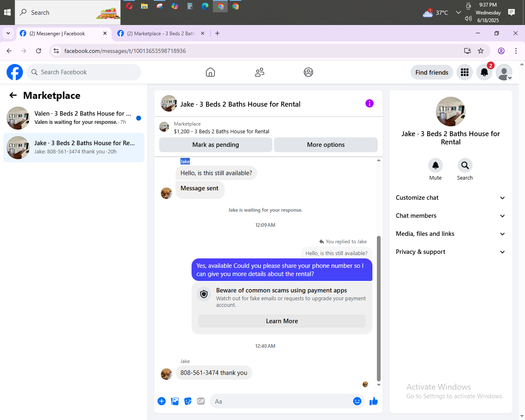Image resolution: width=525 pixels, height=420 pixels.
Task: Open Friends icon in top navigation
Action: coord(260,72)
